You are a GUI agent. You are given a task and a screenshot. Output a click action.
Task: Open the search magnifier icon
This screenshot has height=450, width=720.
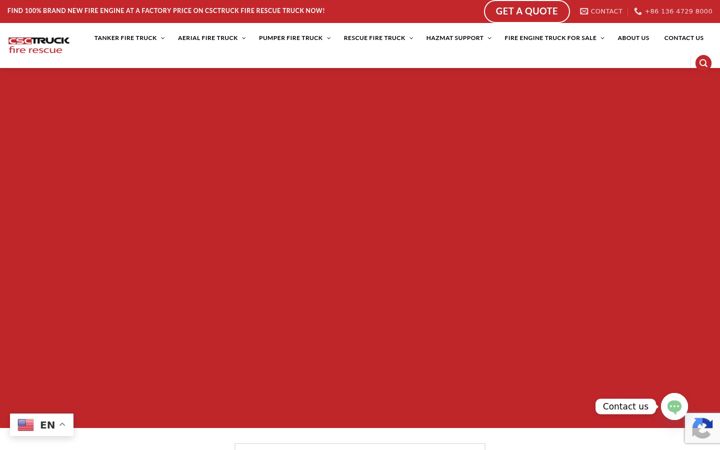click(703, 63)
